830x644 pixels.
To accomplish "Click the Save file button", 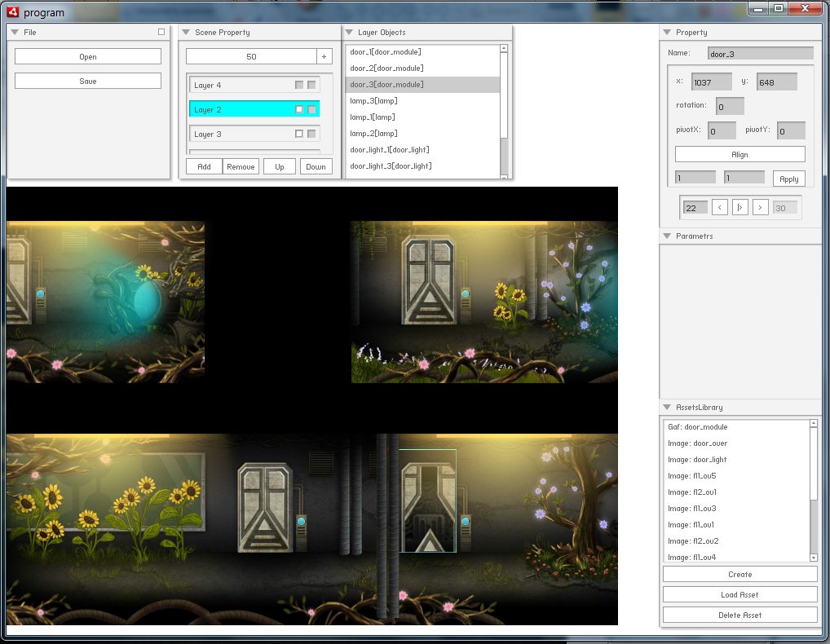I will pyautogui.click(x=88, y=81).
